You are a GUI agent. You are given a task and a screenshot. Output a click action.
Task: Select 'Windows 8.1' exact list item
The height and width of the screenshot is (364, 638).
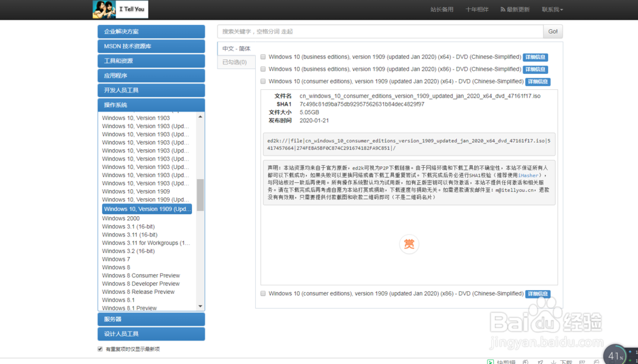point(119,300)
